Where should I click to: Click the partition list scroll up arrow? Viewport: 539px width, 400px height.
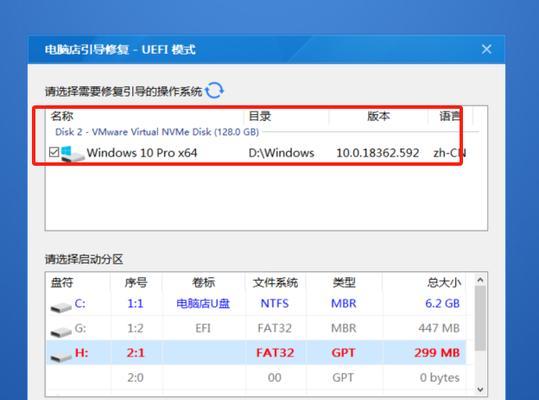click(480, 280)
